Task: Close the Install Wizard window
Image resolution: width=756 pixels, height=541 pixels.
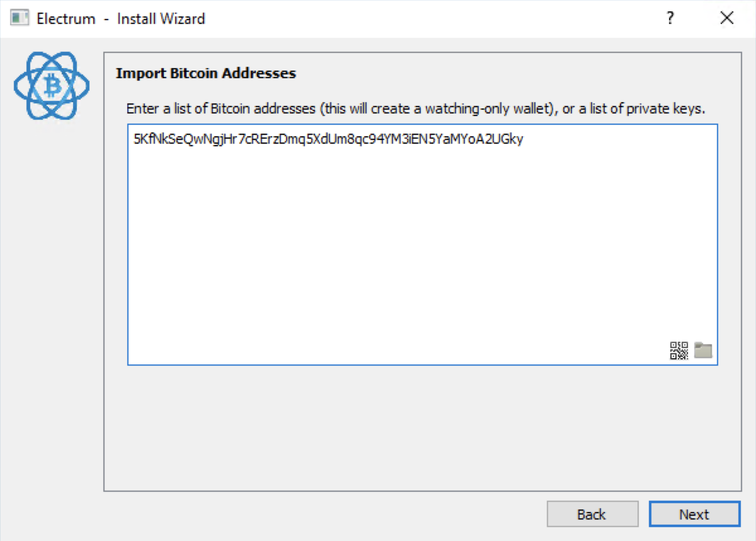Action: click(x=726, y=18)
